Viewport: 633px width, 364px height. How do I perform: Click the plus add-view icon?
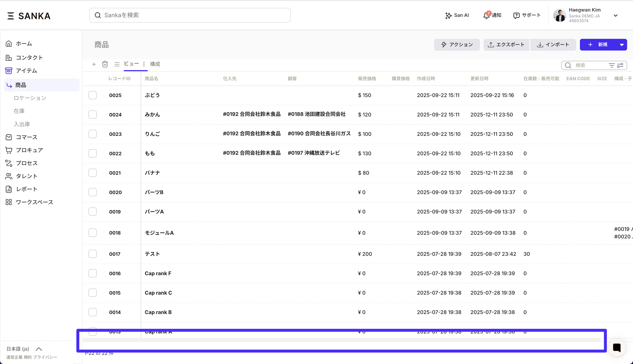pos(94,64)
